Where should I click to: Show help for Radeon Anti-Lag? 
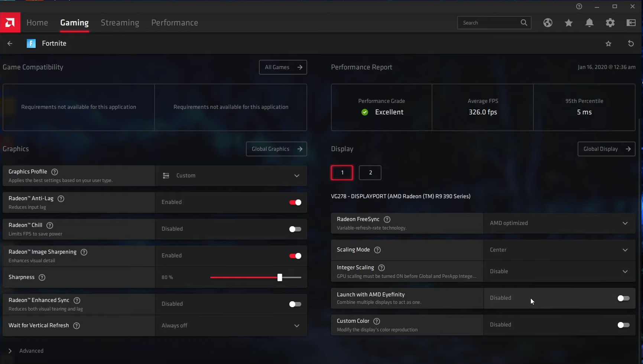[x=61, y=199]
